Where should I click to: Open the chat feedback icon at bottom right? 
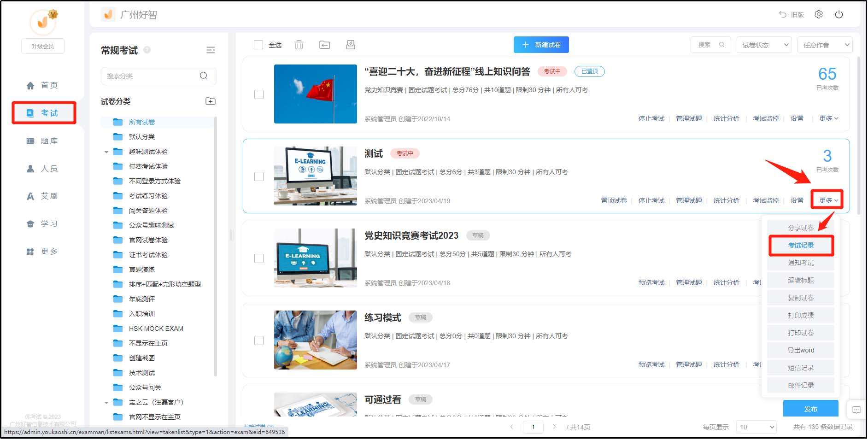pos(856,410)
